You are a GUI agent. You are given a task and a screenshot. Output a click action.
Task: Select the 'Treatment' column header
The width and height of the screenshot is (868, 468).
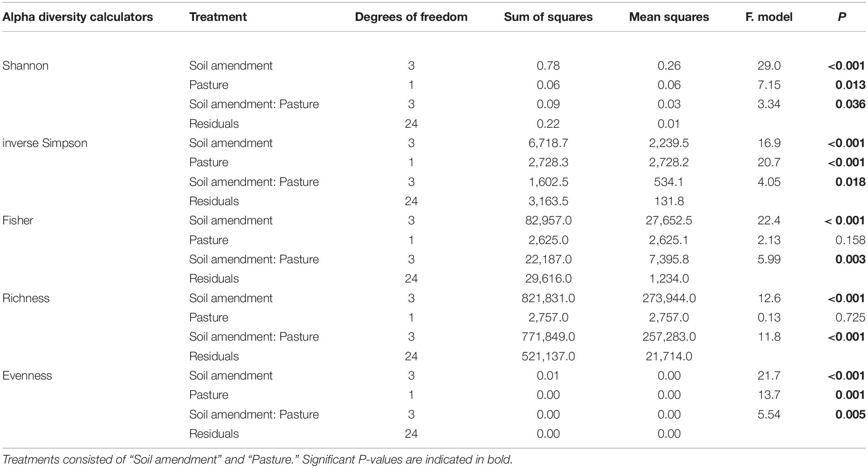218,17
